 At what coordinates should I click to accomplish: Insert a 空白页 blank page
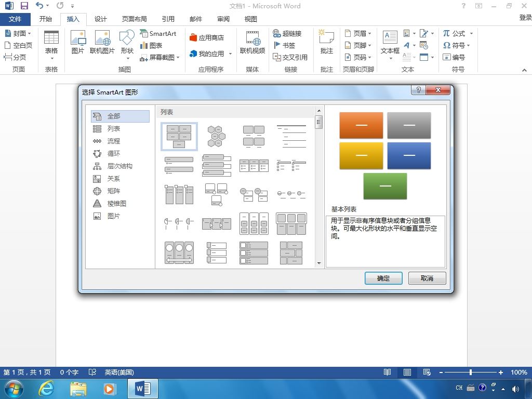coord(18,45)
